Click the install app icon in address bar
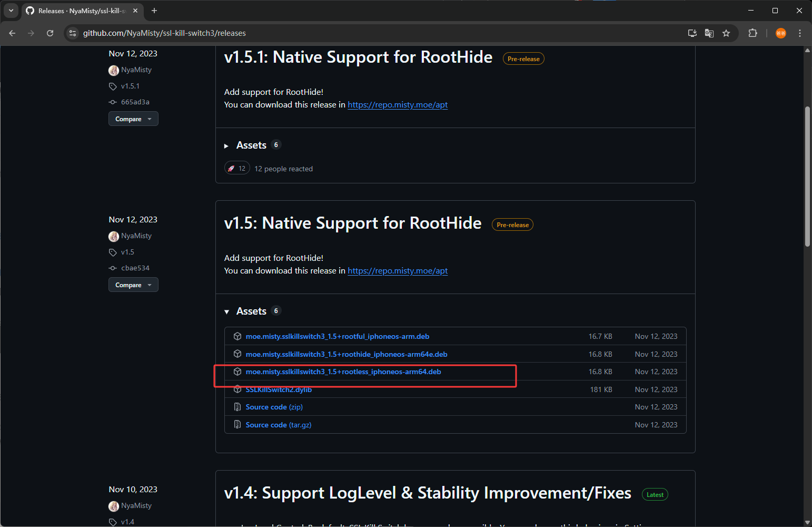The width and height of the screenshot is (812, 527). (692, 33)
